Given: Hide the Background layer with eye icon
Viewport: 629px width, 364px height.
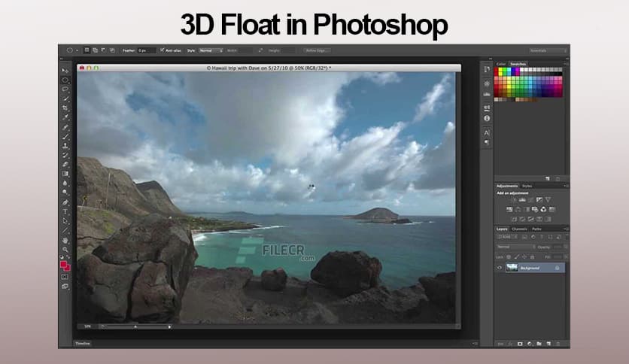Looking at the screenshot, I should point(500,268).
